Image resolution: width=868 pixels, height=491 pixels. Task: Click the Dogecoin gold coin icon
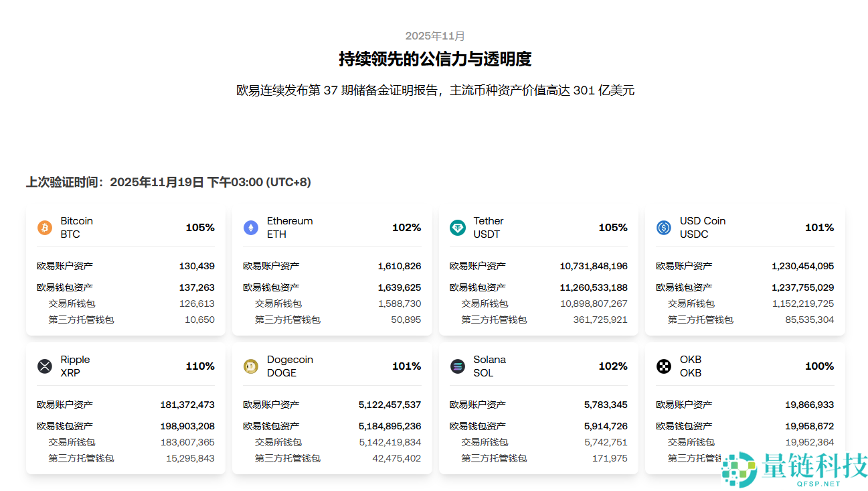point(251,366)
